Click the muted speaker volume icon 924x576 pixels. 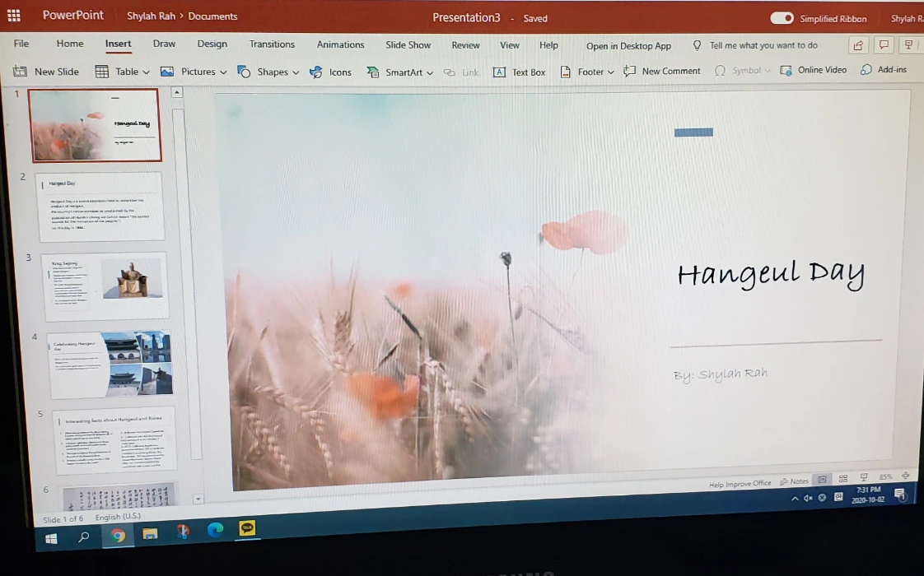pos(808,499)
